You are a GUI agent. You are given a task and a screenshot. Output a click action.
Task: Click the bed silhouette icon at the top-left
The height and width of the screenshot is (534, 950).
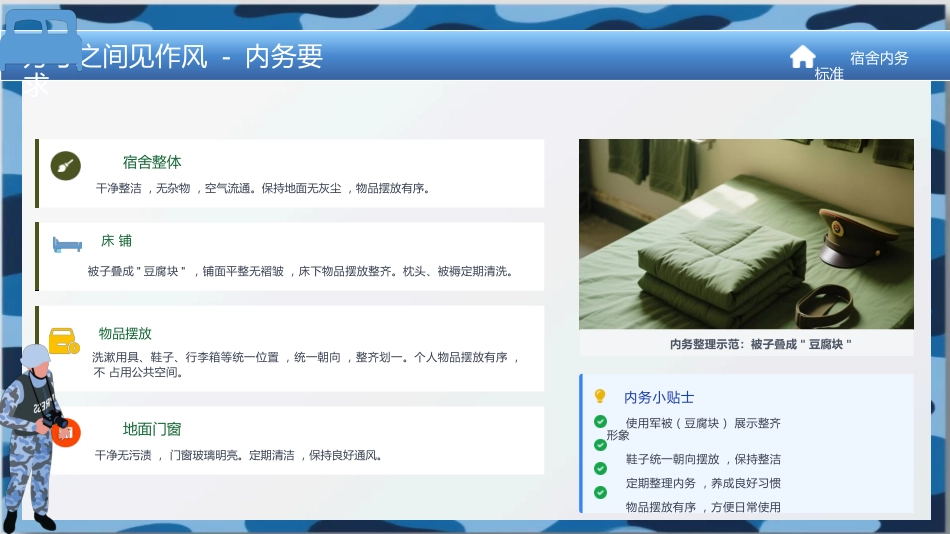pyautogui.click(x=41, y=41)
